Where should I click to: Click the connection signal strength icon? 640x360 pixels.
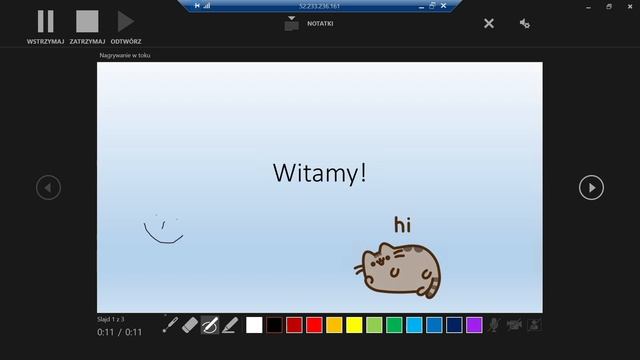pyautogui.click(x=207, y=6)
